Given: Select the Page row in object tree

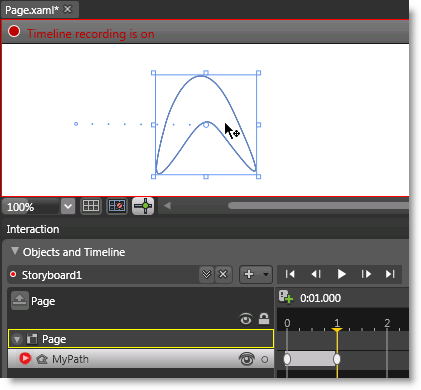Looking at the screenshot, I should pos(141,339).
